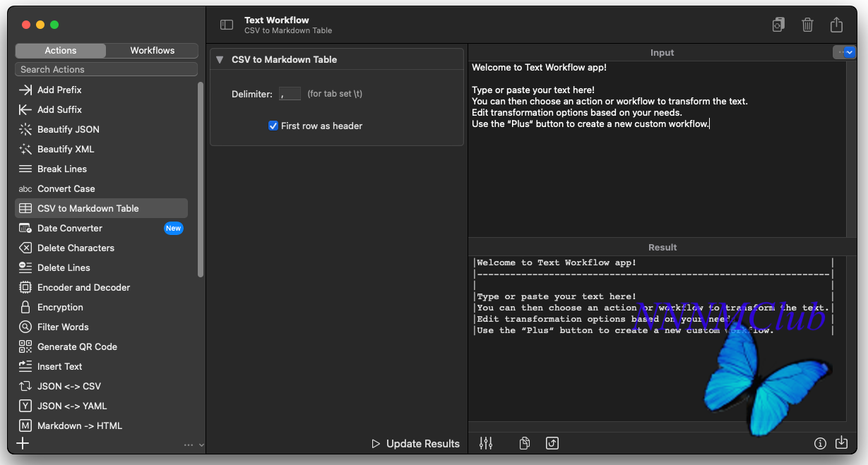Select the Beautify JSON action

click(x=102, y=129)
